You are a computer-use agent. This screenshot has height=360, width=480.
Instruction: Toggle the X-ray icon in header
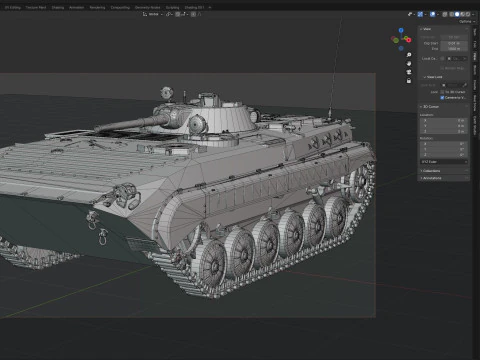coord(445,14)
